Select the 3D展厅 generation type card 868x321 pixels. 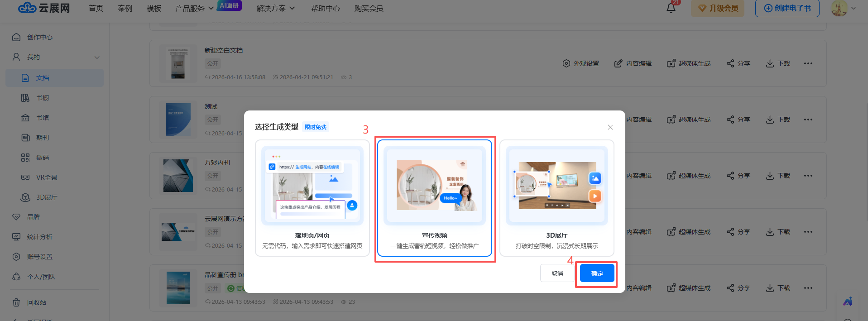(x=556, y=198)
